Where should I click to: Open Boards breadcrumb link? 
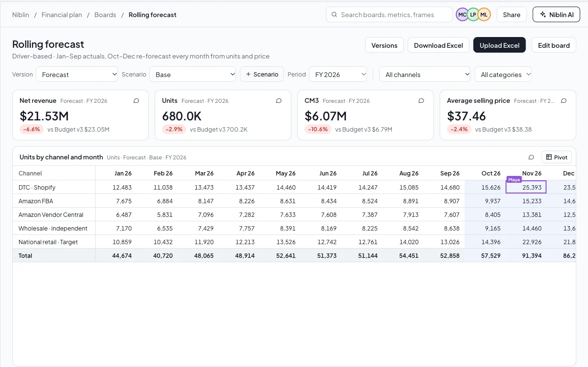point(105,15)
